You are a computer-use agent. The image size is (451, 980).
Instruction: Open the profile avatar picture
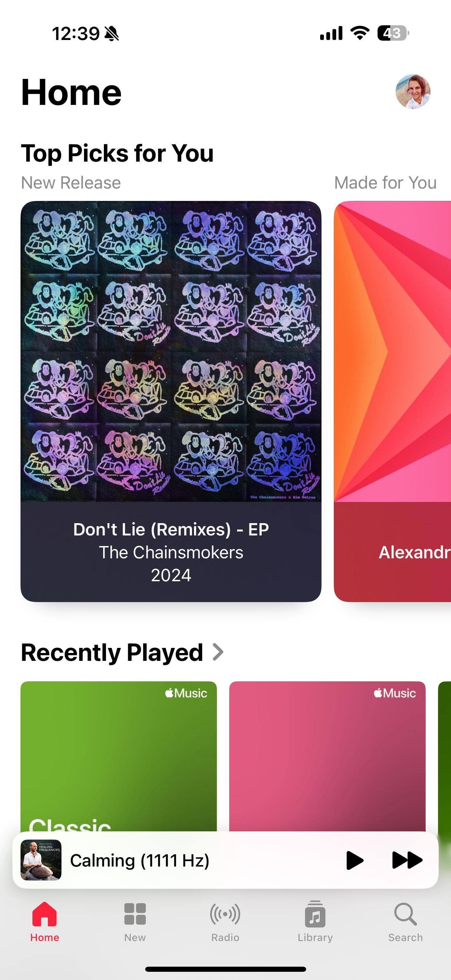click(x=413, y=92)
